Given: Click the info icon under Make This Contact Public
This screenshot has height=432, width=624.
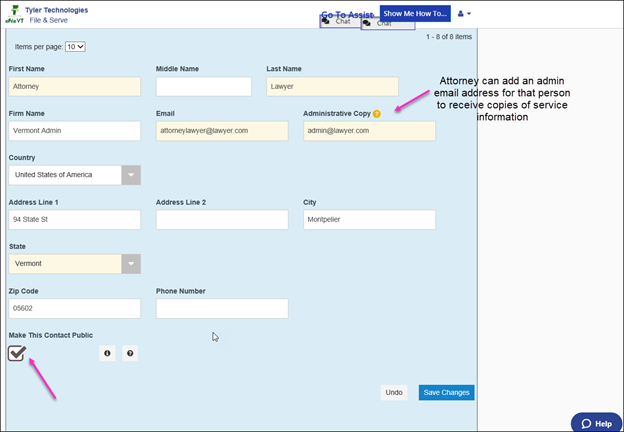Looking at the screenshot, I should 107,353.
